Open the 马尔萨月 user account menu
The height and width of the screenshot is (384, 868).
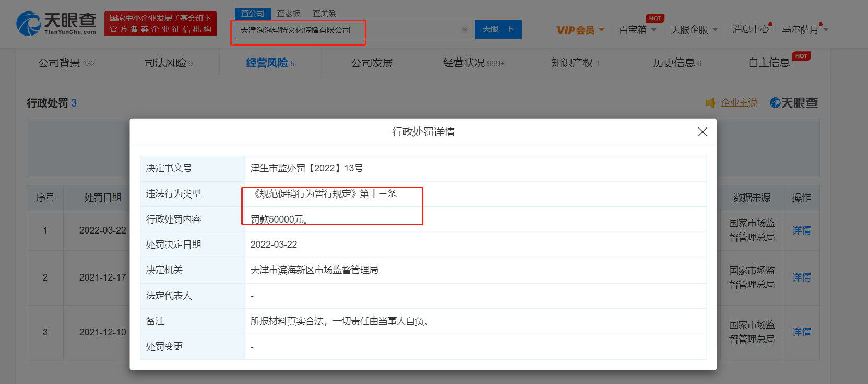[x=804, y=30]
